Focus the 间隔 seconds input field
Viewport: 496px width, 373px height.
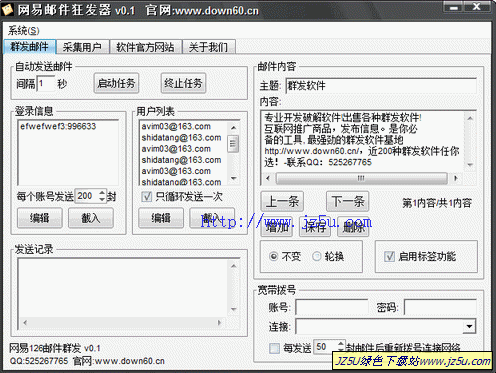(46, 83)
